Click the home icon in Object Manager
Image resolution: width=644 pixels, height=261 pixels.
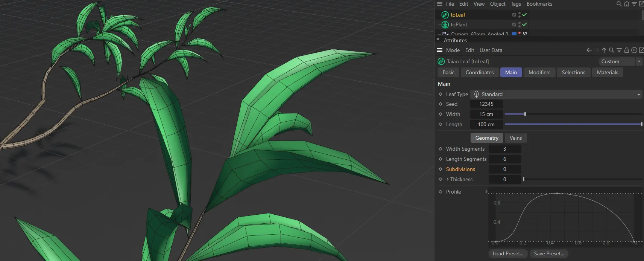626,4
